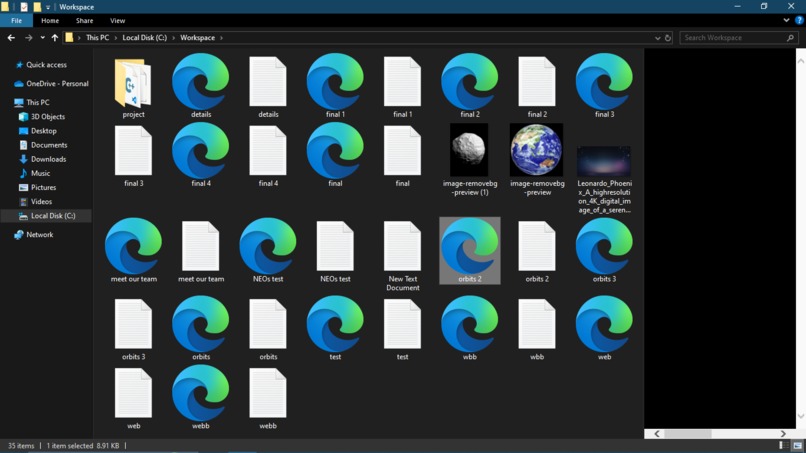Open Pictures in the sidebar
The height and width of the screenshot is (453, 806).
[43, 187]
